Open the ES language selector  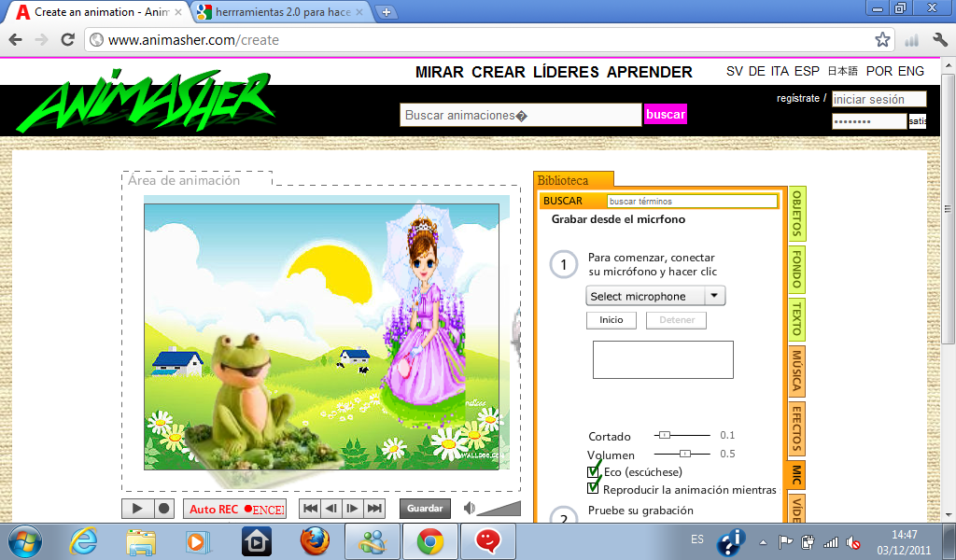(696, 539)
